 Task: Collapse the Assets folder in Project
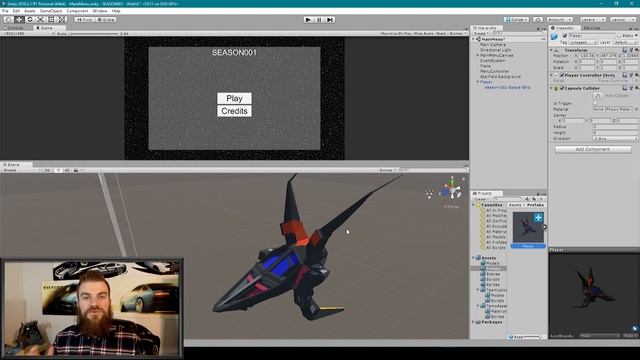coord(473,258)
